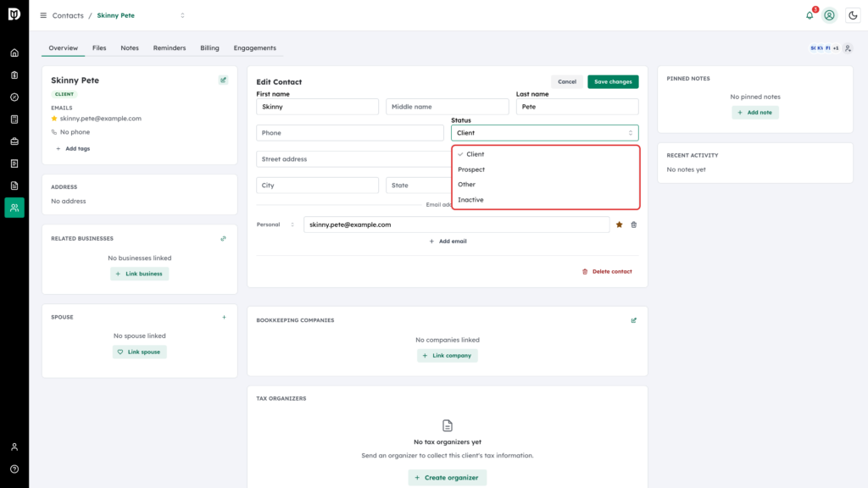Image resolution: width=868 pixels, height=488 pixels.
Task: Click the assigned team avatars
Action: (824, 48)
